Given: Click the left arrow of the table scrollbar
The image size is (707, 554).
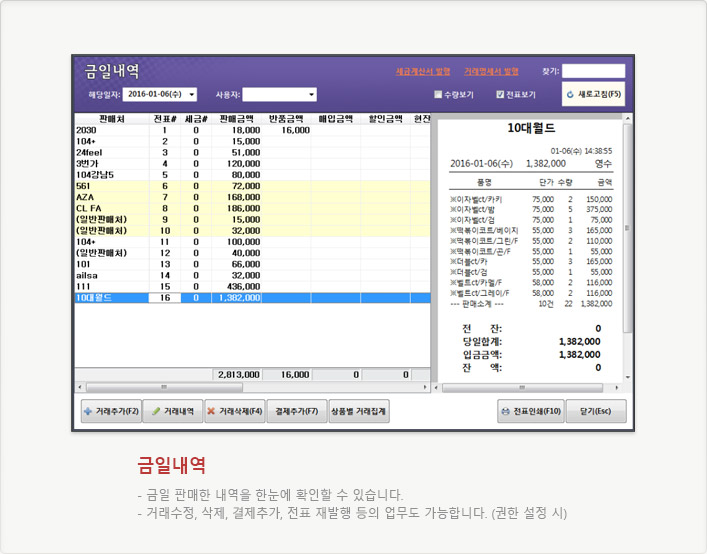Looking at the screenshot, I should pos(80,387).
